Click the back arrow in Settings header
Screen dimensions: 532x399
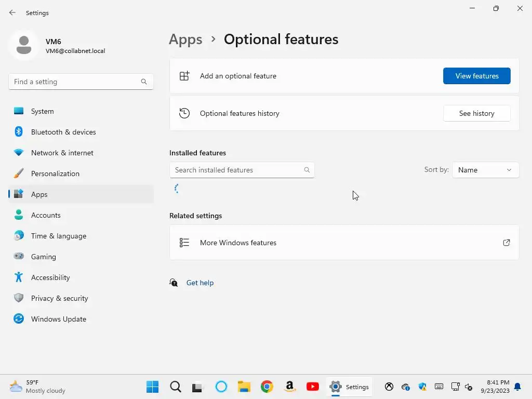point(12,12)
